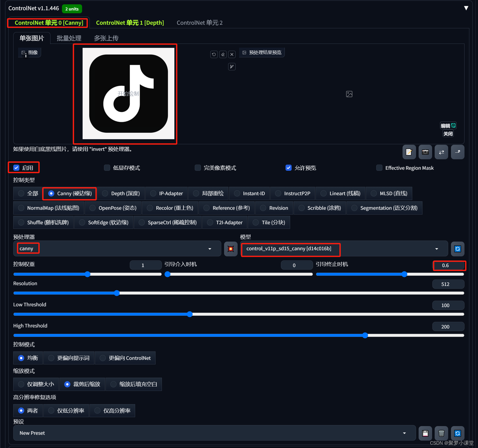Click the undo icon above the image canvas
This screenshot has height=448, width=478.
tap(214, 54)
